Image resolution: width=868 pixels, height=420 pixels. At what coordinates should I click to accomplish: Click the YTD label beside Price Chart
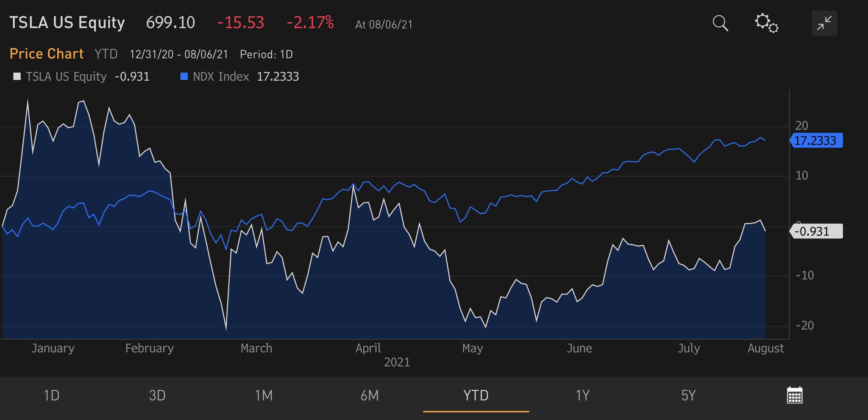click(106, 54)
